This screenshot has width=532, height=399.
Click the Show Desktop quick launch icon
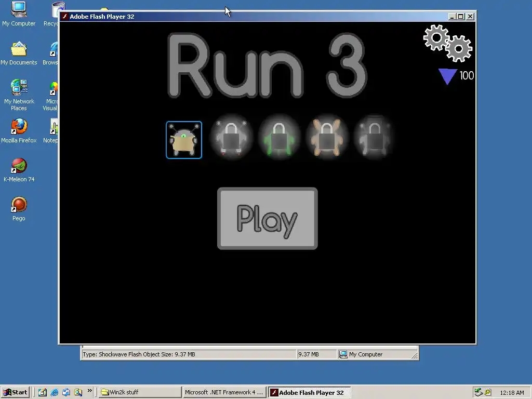pyautogui.click(x=43, y=392)
